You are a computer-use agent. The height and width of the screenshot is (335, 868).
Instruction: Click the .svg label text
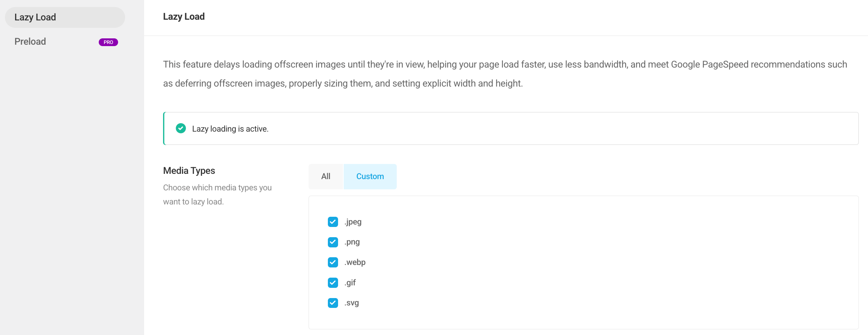352,303
